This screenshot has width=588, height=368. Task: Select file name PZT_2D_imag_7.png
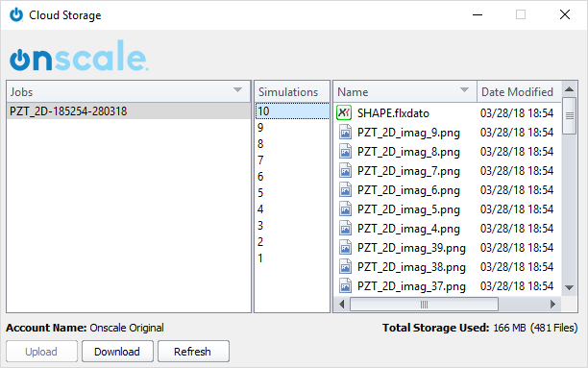pyautogui.click(x=408, y=171)
